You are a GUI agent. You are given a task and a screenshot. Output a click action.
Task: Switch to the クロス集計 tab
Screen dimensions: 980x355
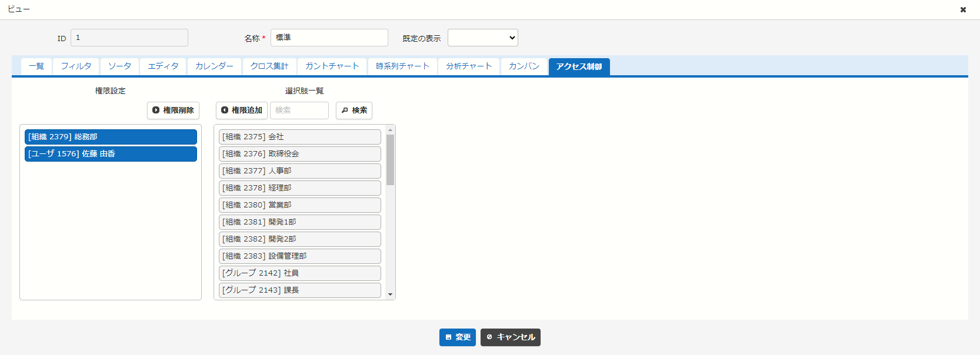tap(269, 66)
